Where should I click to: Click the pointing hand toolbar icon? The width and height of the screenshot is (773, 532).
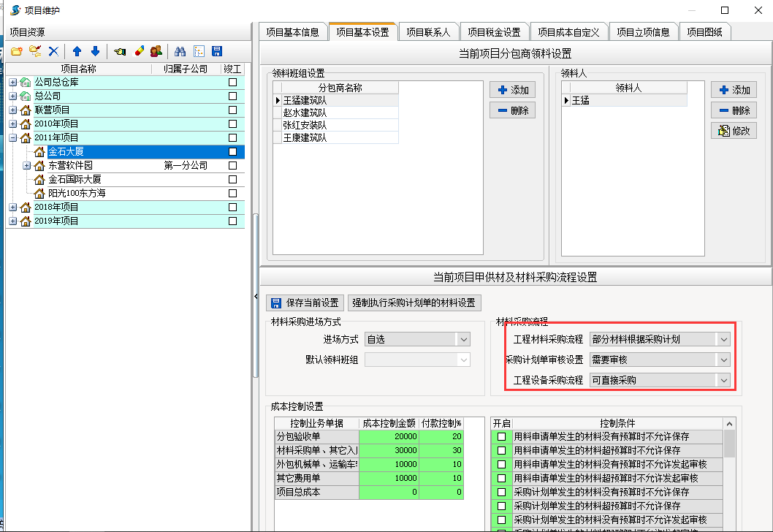pos(121,51)
